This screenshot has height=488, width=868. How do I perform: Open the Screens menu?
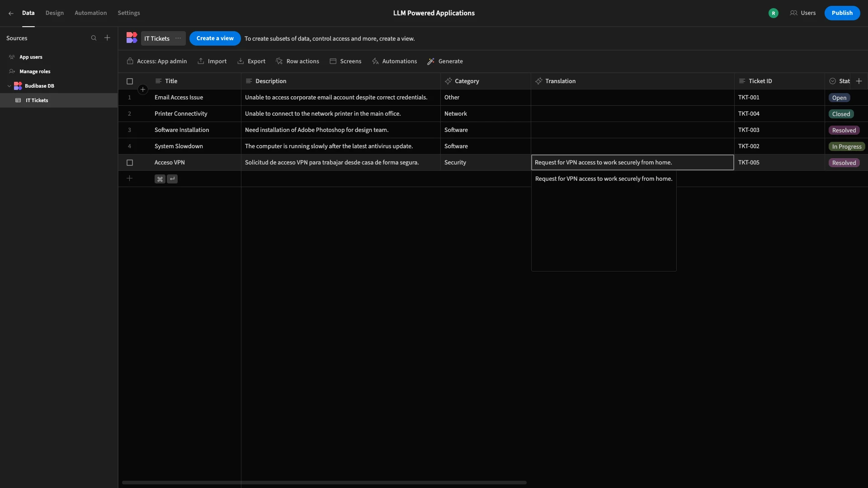(x=345, y=61)
